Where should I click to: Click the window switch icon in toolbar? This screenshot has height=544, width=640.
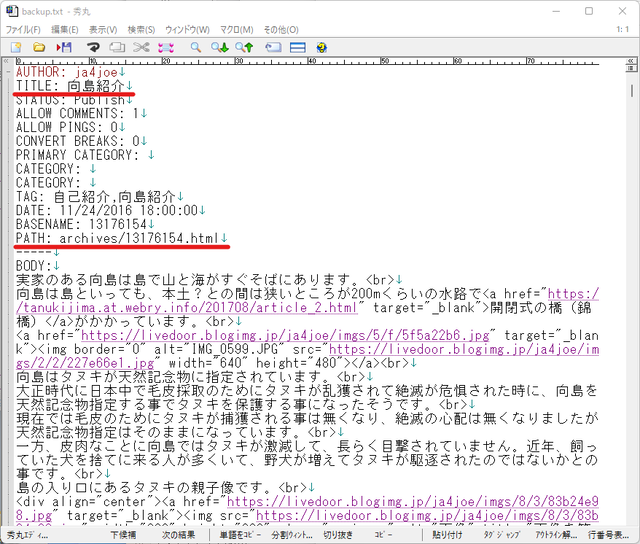point(273,47)
